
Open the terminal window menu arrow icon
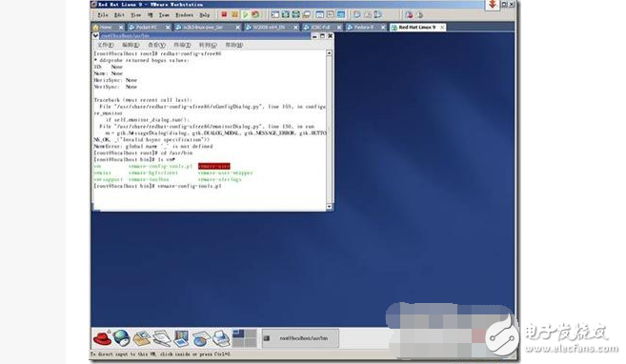point(96,36)
